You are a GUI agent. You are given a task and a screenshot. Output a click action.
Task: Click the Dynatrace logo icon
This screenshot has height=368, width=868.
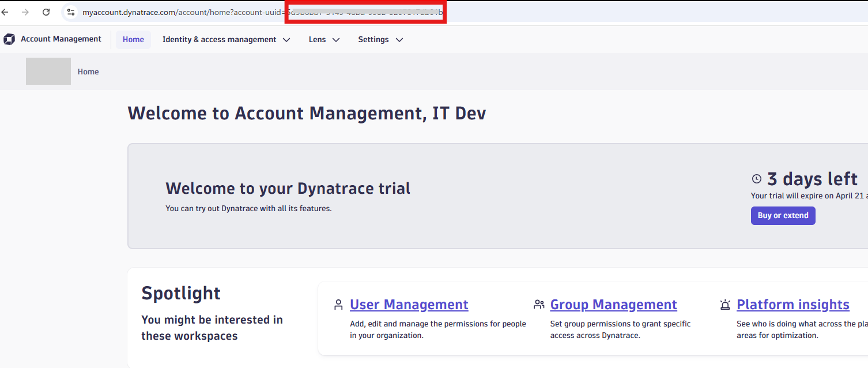[x=9, y=39]
